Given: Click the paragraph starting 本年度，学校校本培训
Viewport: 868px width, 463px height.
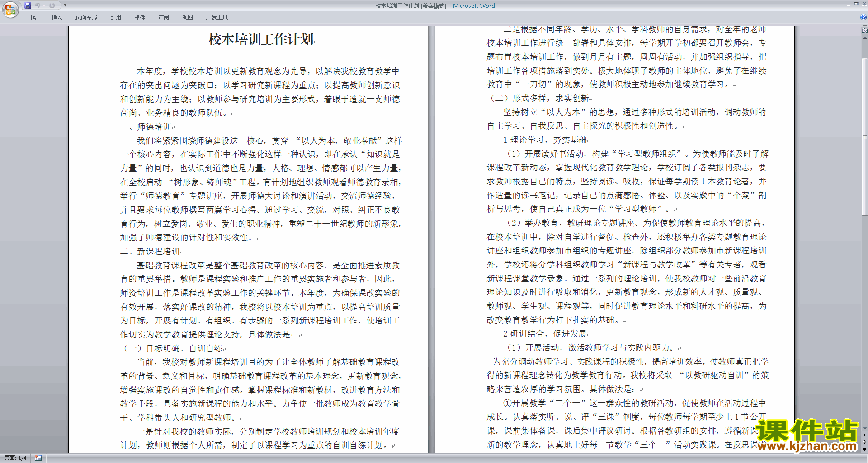Looking at the screenshot, I should point(260,92).
